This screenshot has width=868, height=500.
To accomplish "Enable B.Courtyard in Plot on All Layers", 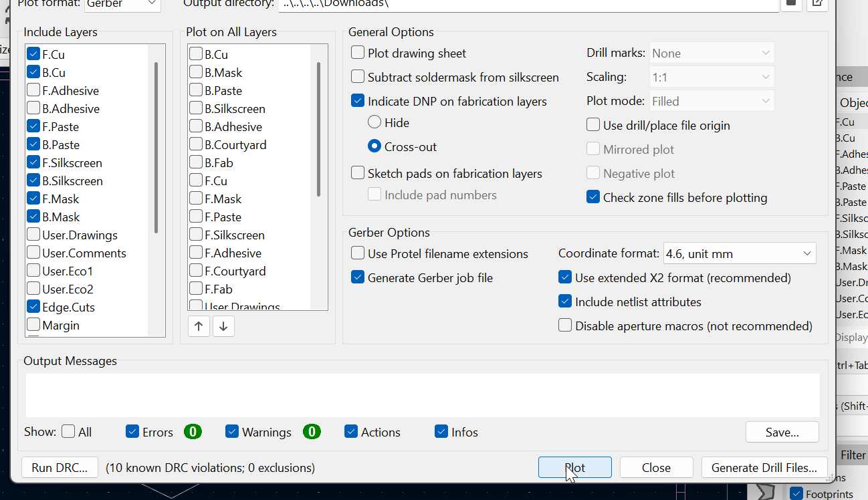I will [x=196, y=144].
